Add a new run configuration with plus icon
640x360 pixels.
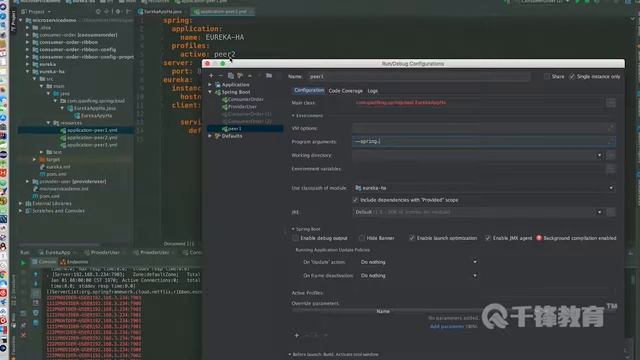(211, 76)
